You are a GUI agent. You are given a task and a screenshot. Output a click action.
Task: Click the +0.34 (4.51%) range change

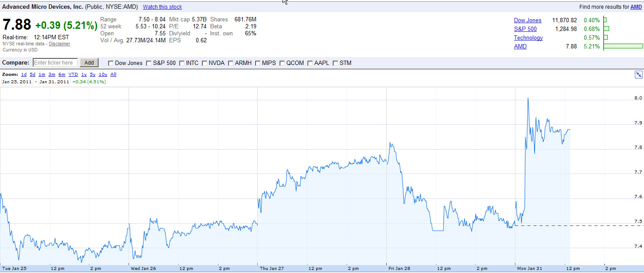click(x=89, y=82)
